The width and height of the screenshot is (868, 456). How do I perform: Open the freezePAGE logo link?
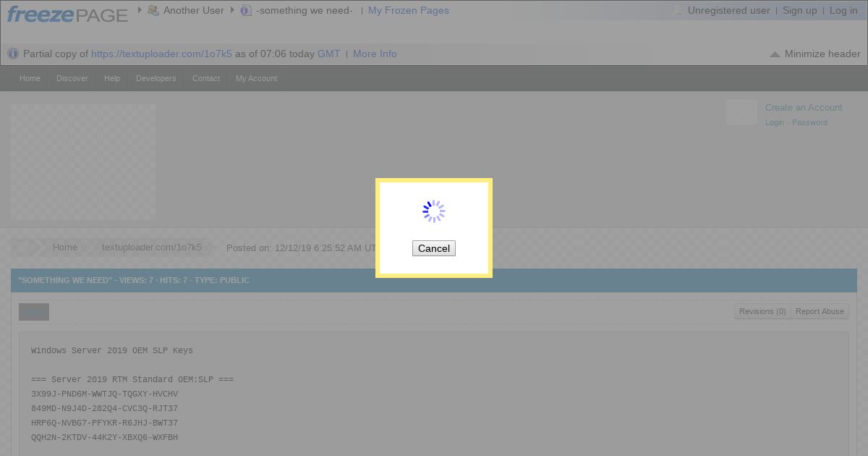click(67, 14)
